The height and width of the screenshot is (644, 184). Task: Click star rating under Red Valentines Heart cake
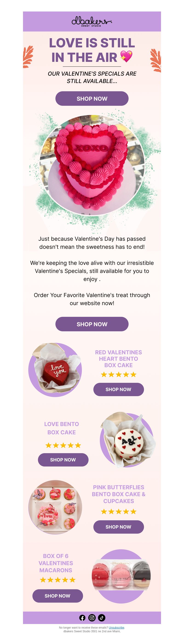pyautogui.click(x=118, y=374)
